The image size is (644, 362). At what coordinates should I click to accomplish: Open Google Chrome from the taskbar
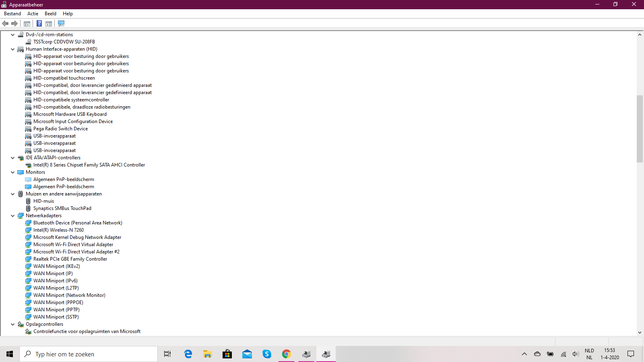pos(286,354)
